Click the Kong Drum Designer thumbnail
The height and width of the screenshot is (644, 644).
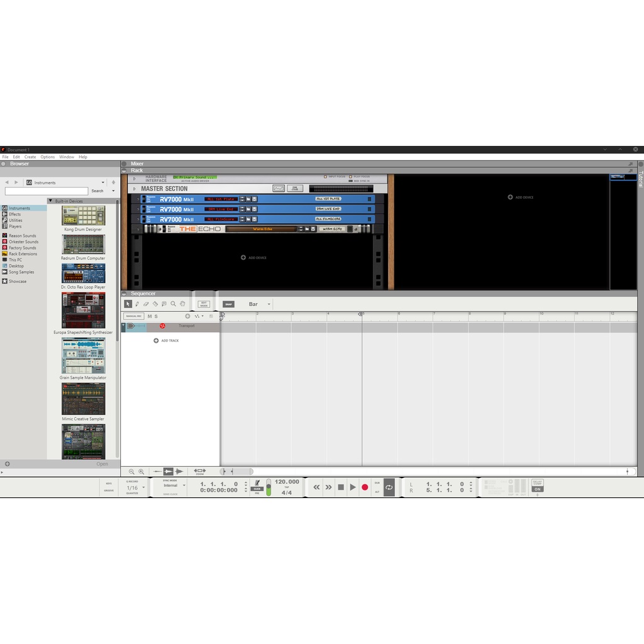point(83,216)
